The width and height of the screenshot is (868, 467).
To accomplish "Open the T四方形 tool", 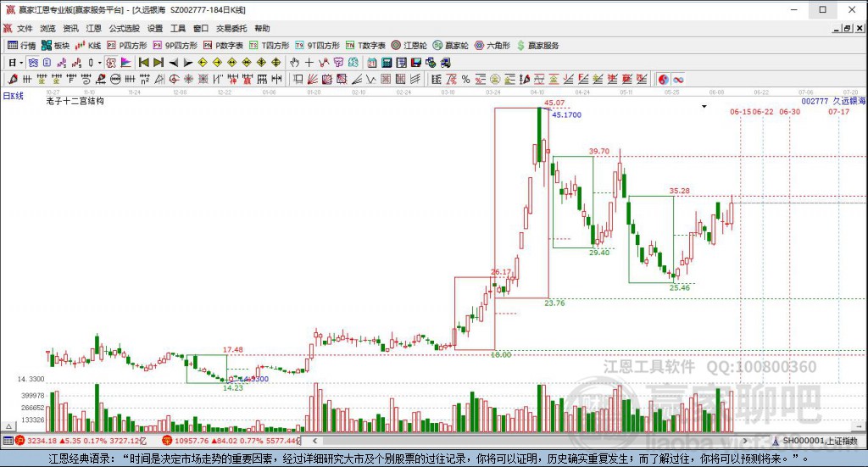I will [x=269, y=46].
